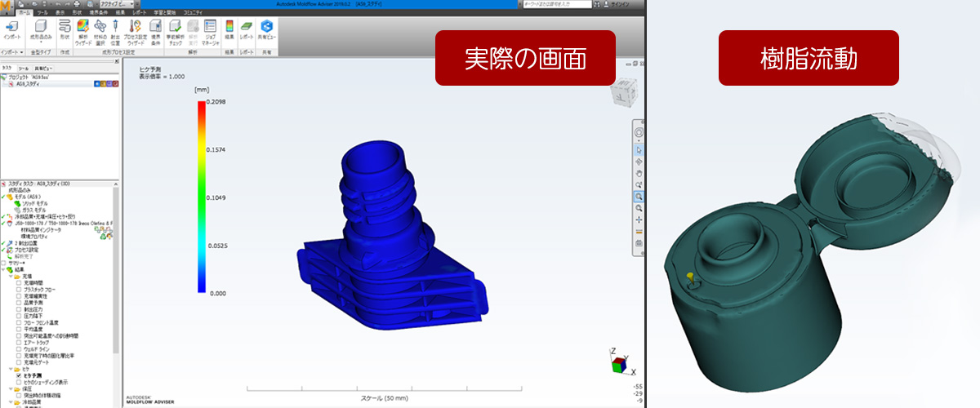Viewport: 980px width, 408px height.
Task: Click the color legend scale bar
Action: (201, 197)
